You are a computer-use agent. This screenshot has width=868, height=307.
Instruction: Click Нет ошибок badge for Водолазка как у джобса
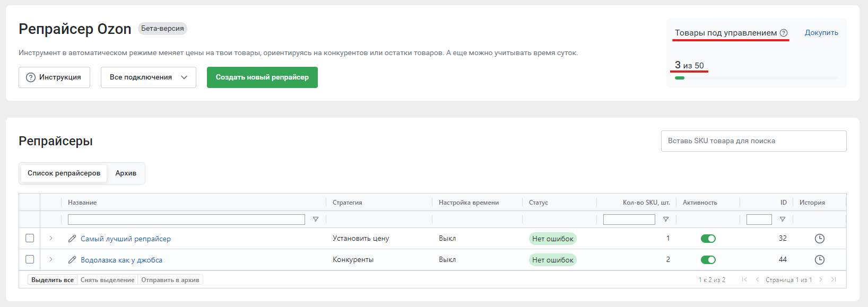pyautogui.click(x=553, y=260)
